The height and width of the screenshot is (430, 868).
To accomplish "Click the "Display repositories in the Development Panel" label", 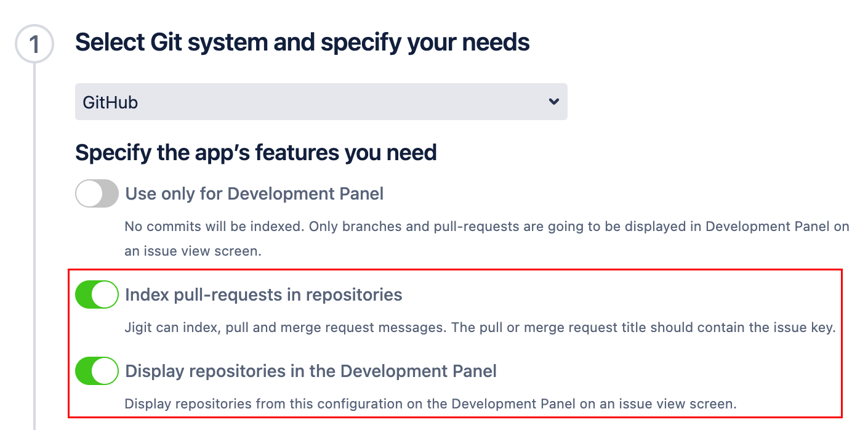I will pyautogui.click(x=311, y=371).
